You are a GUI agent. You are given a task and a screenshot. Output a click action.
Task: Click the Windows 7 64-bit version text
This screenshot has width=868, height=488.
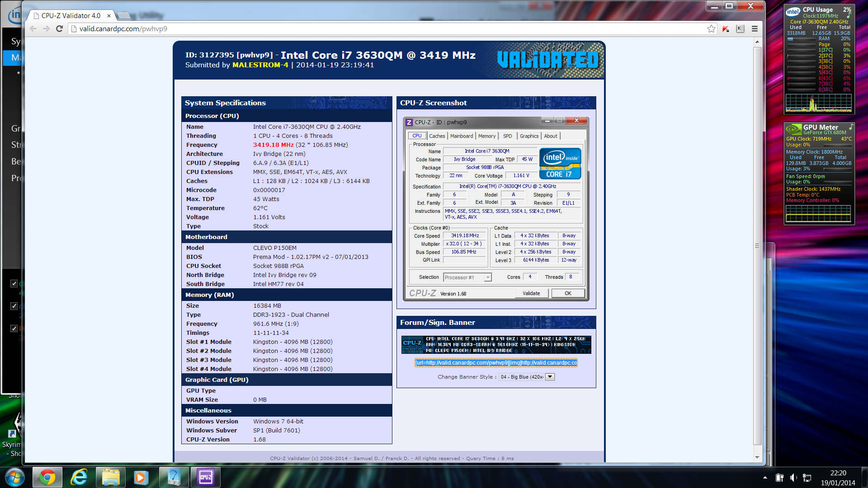[278, 422]
